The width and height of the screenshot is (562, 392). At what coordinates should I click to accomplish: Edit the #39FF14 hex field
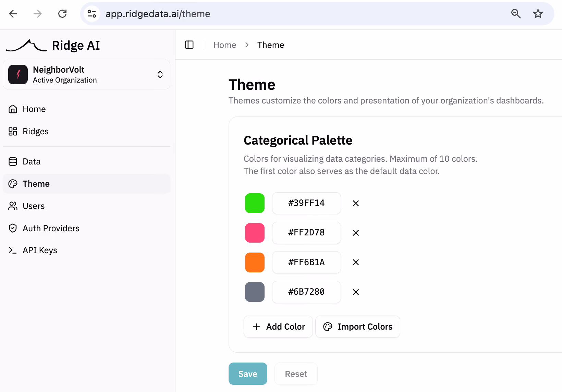(x=306, y=203)
